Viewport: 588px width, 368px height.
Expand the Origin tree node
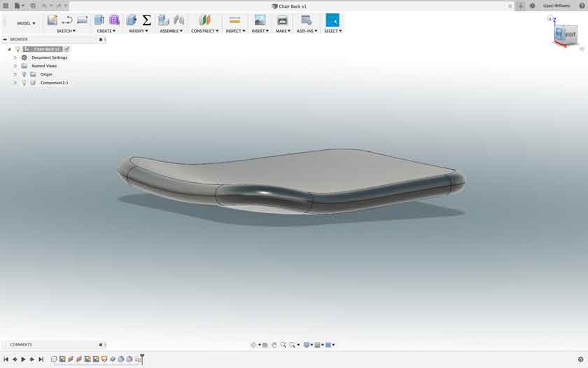point(15,74)
